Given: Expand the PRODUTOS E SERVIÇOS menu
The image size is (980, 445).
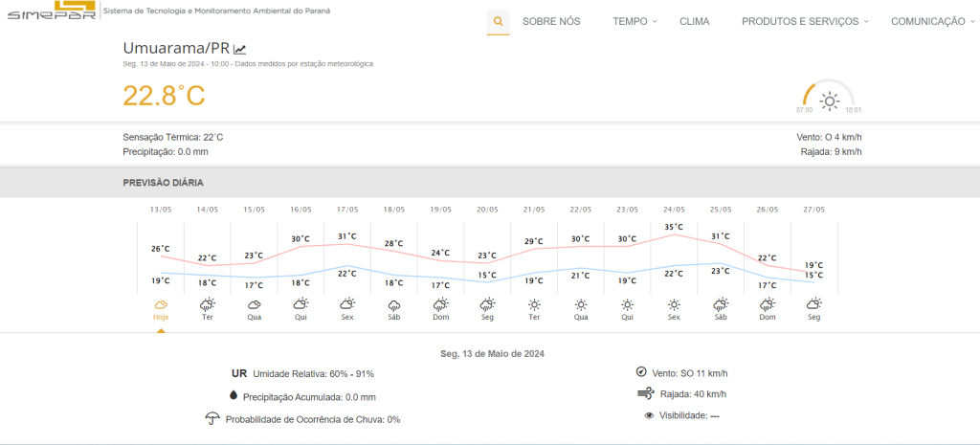Looking at the screenshot, I should [805, 21].
